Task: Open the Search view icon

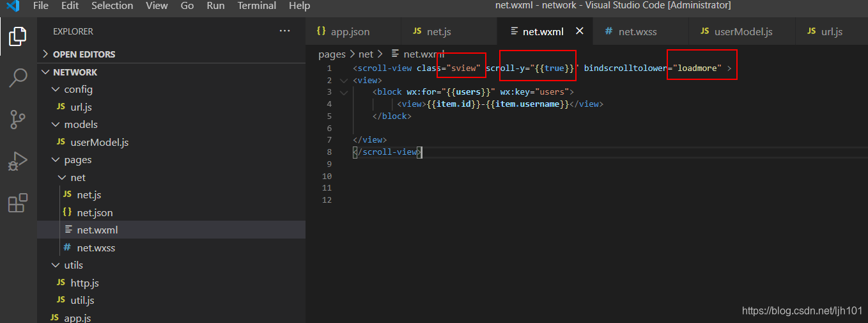Action: click(x=18, y=78)
